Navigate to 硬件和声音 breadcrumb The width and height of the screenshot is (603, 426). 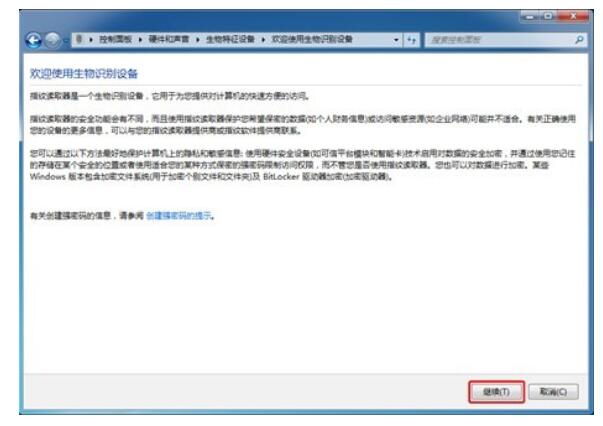point(168,39)
